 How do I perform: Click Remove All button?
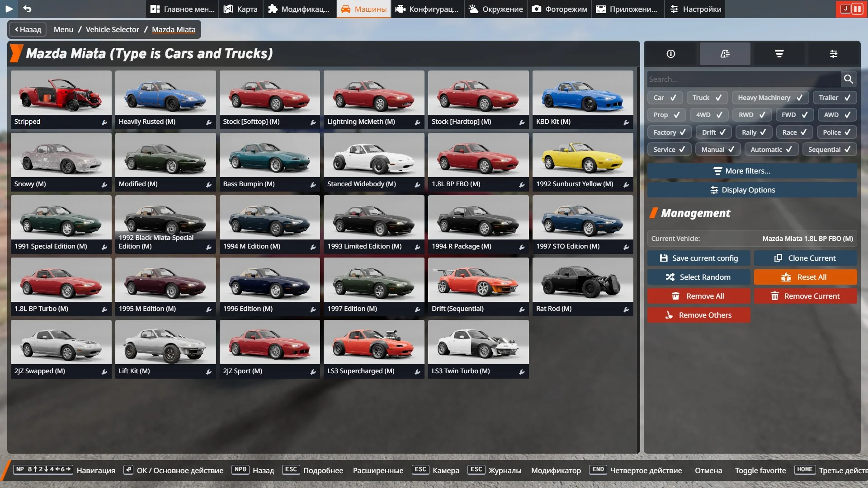click(698, 296)
